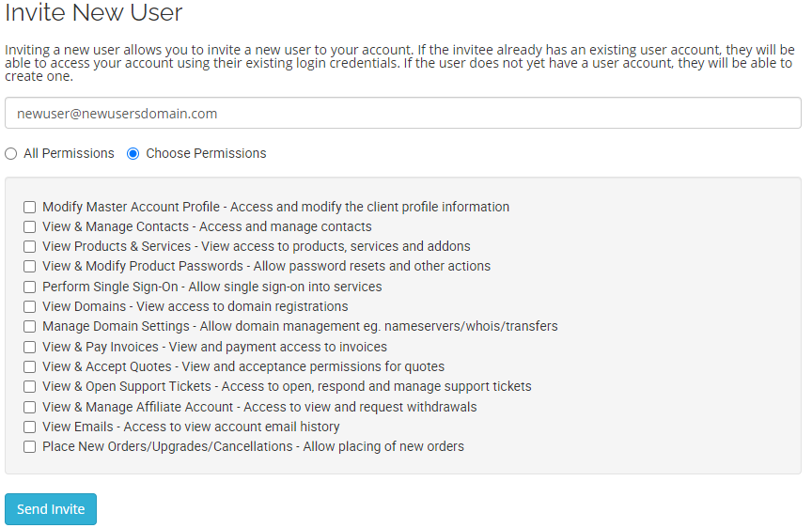Tick the View Emails checkbox
Viewport: 812px width, 528px height.
30,427
